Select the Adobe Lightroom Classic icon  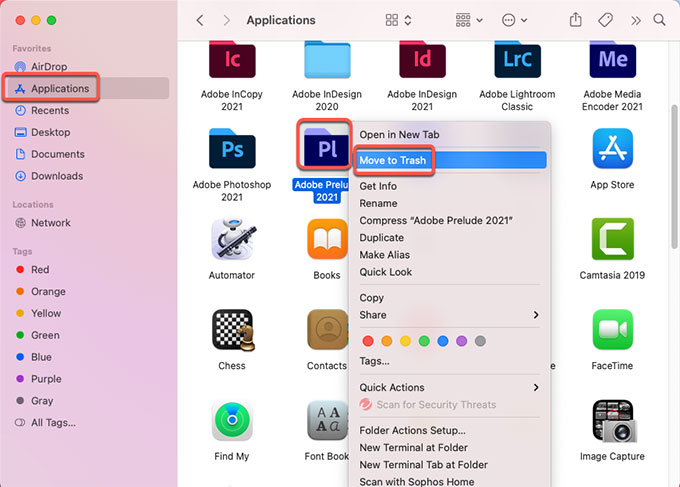[x=517, y=59]
